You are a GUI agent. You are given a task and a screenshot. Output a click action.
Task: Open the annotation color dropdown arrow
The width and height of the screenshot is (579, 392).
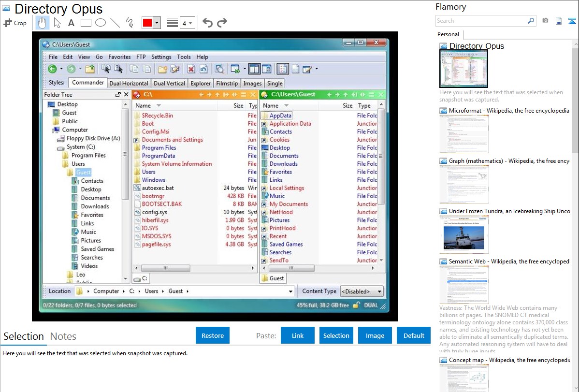[157, 23]
